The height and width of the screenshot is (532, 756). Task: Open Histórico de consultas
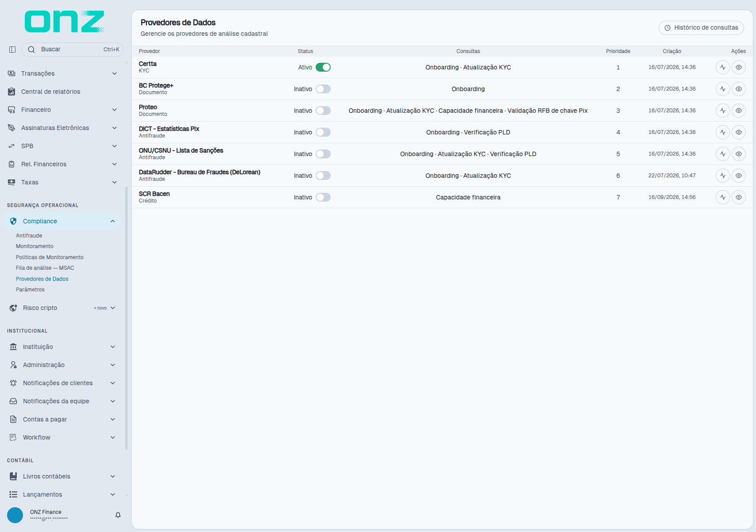[701, 27]
